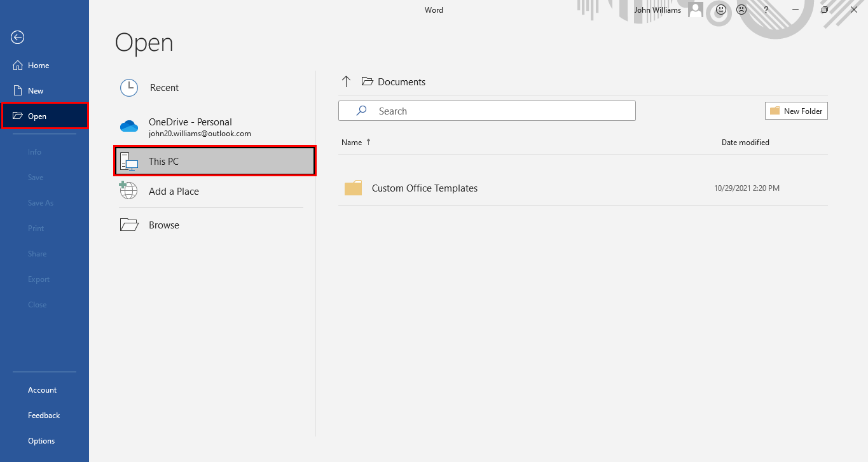
Task: Click the Add a Place globe icon
Action: click(x=128, y=190)
